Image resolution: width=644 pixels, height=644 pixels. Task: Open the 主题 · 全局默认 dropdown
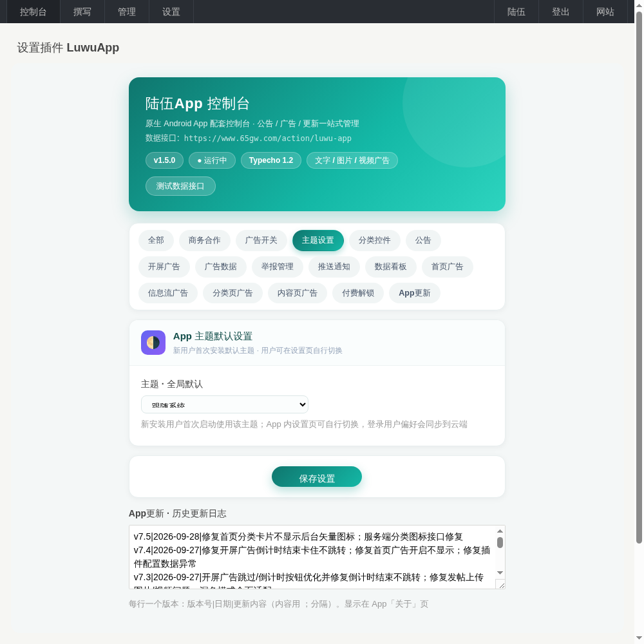[x=225, y=404]
